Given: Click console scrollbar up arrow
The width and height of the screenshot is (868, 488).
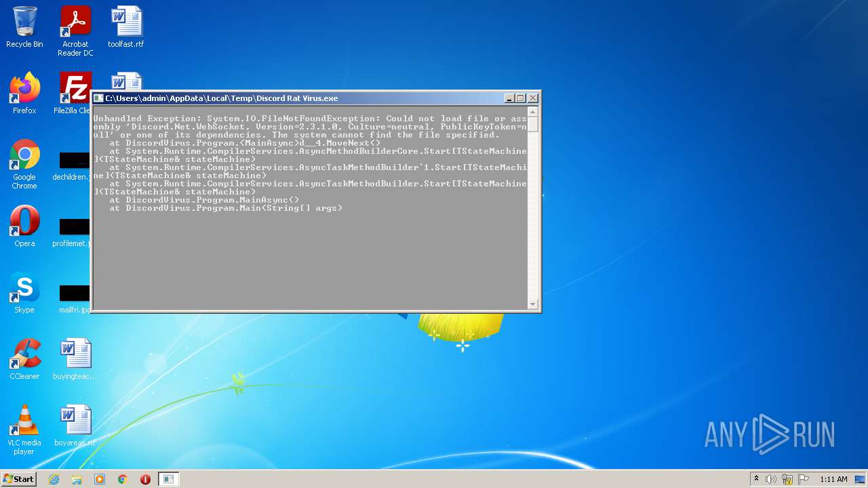Looking at the screenshot, I should (533, 112).
